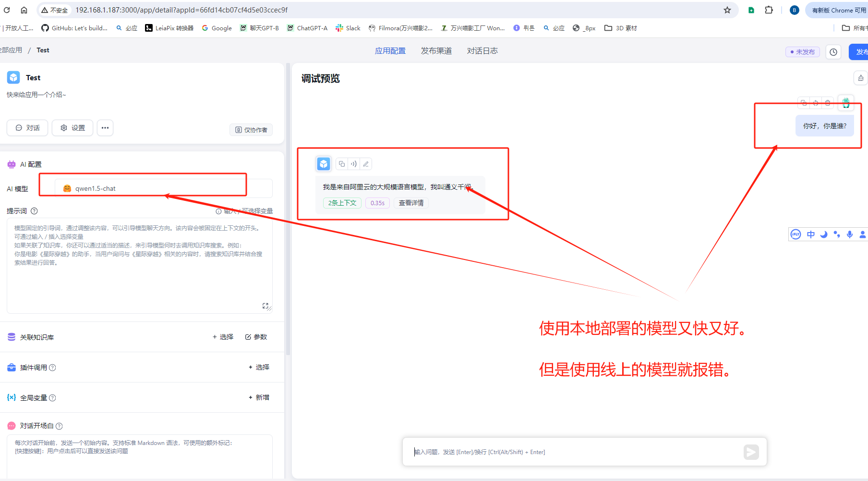This screenshot has width=868, height=481.
Task: Expand the prompt editor to fullscreen
Action: [265, 306]
